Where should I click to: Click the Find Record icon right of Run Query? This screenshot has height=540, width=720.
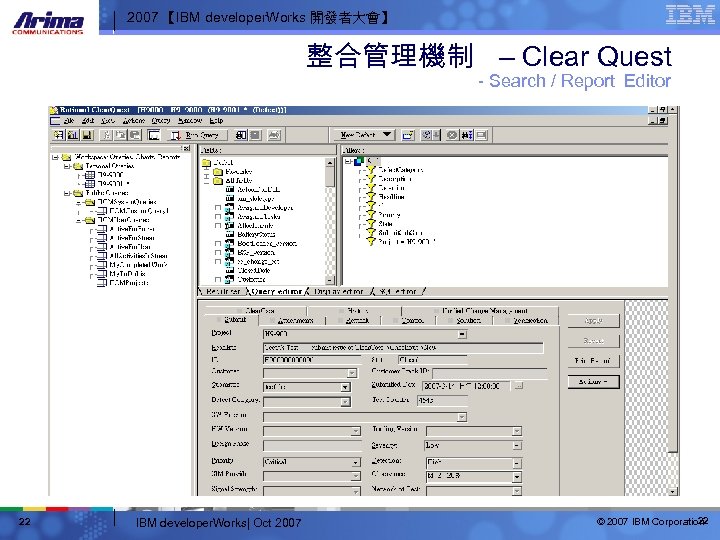[x=241, y=135]
